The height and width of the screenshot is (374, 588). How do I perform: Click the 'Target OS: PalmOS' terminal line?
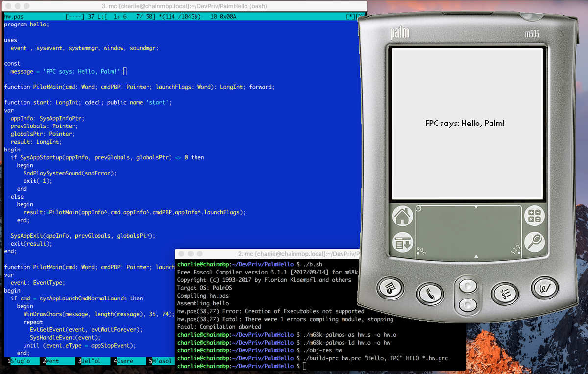tap(205, 288)
